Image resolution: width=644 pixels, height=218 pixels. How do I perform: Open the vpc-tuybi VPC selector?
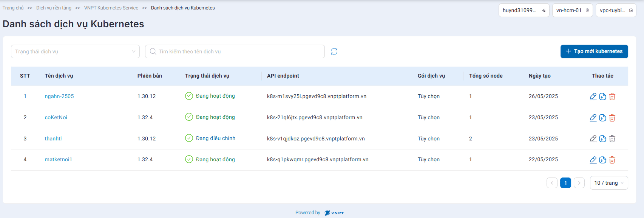click(x=616, y=10)
